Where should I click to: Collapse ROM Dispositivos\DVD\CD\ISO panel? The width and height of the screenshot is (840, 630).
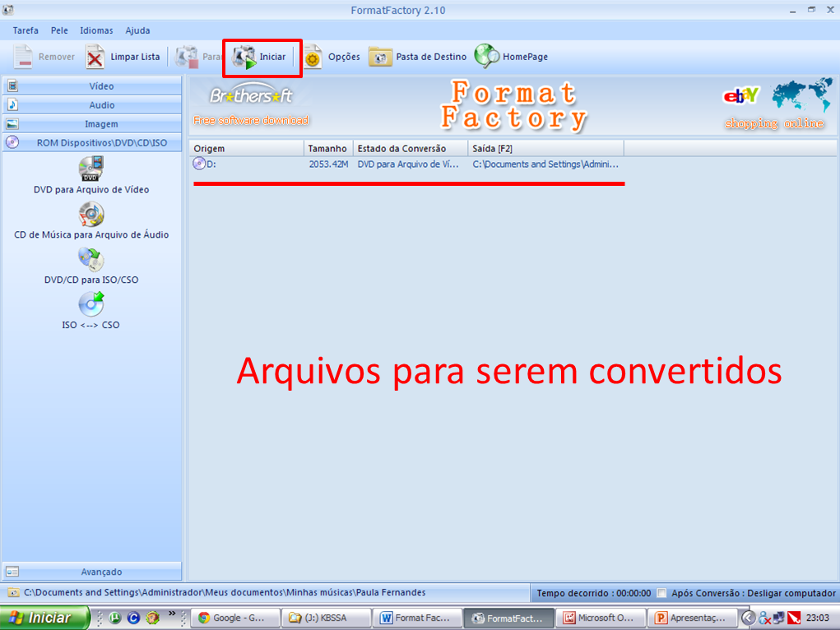coord(92,142)
